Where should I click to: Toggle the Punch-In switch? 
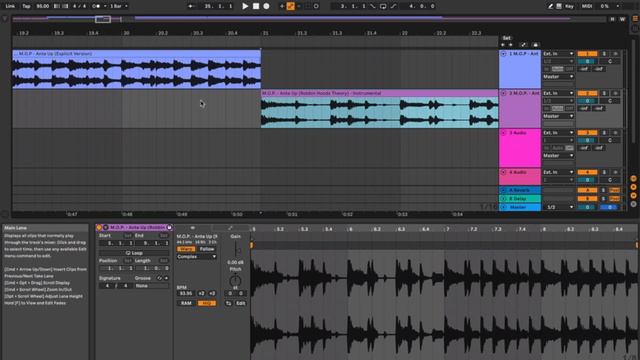tap(373, 6)
